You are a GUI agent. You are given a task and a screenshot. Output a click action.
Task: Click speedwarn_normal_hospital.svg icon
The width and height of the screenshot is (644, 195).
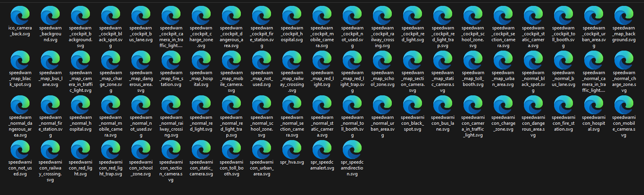coord(81,105)
